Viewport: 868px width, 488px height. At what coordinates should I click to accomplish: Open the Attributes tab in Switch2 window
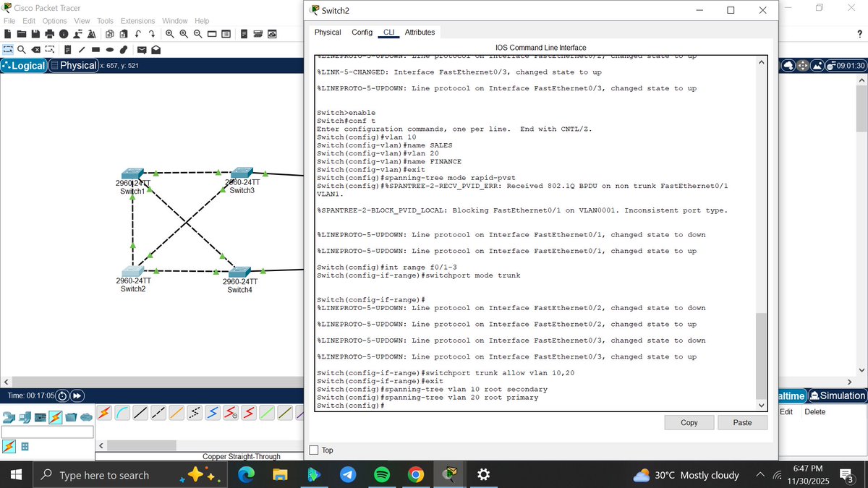click(x=420, y=33)
